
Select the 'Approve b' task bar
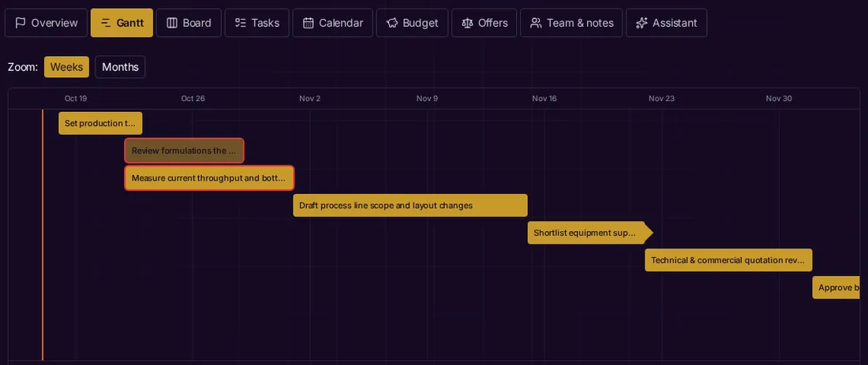click(x=836, y=288)
